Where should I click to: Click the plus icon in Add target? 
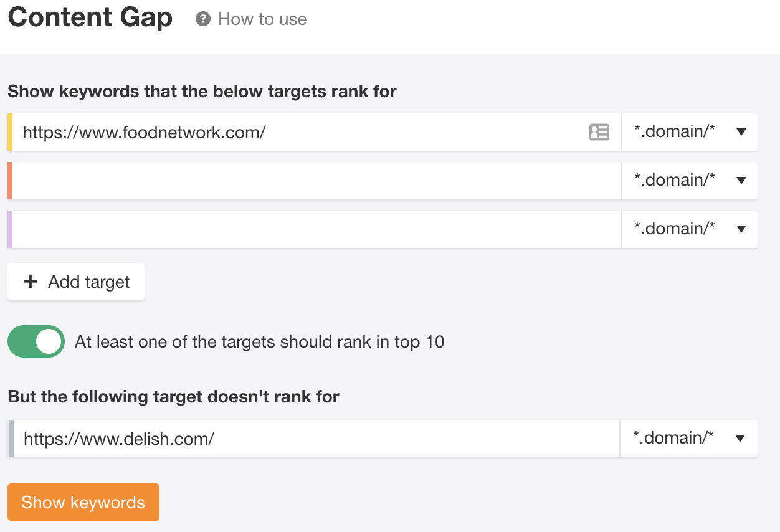(30, 282)
